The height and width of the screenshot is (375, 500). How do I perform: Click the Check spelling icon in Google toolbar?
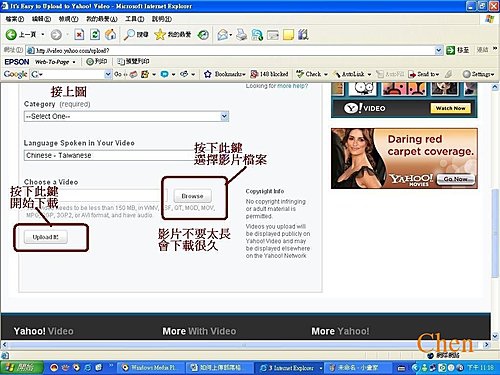300,74
